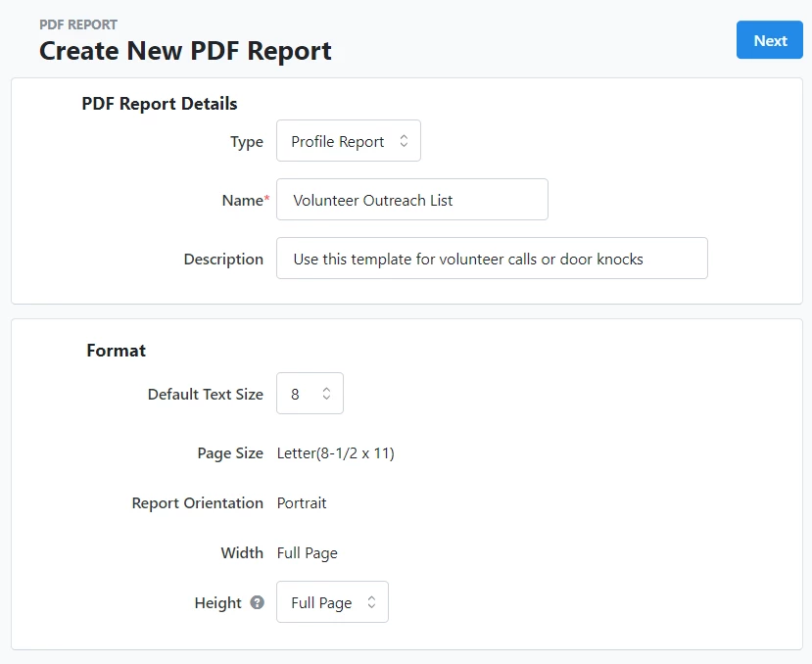Click the Report Orientation Portrait value
The width and height of the screenshot is (812, 664).
tap(301, 502)
